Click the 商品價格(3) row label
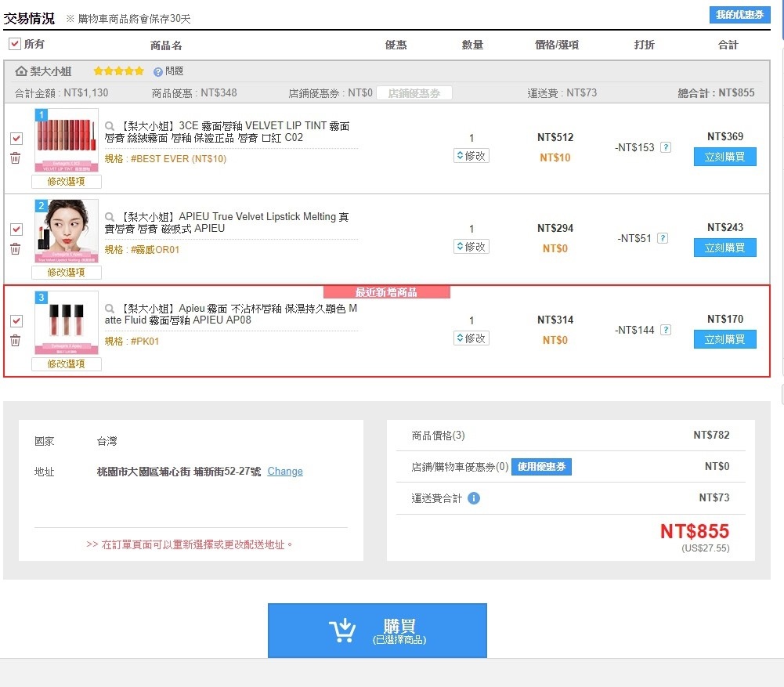This screenshot has height=687, width=784. (x=438, y=436)
